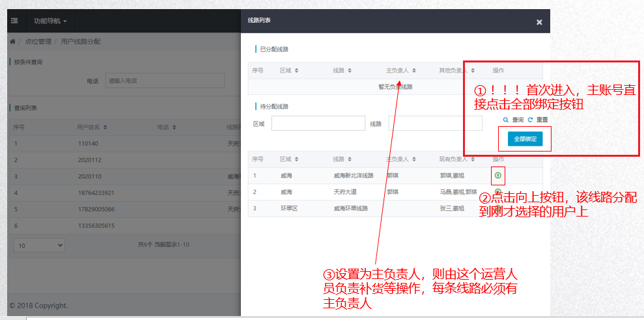Focus the 线路 filter input in dialog

click(436, 123)
